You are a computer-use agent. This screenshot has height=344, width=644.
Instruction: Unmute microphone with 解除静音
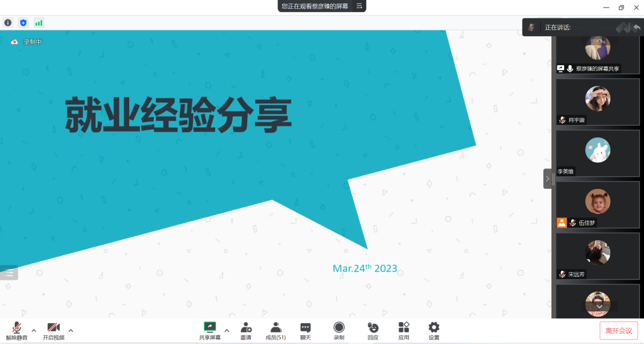[17, 330]
